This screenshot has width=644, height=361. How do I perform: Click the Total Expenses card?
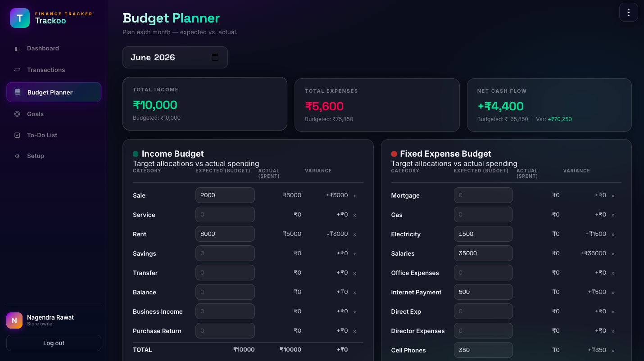(377, 105)
